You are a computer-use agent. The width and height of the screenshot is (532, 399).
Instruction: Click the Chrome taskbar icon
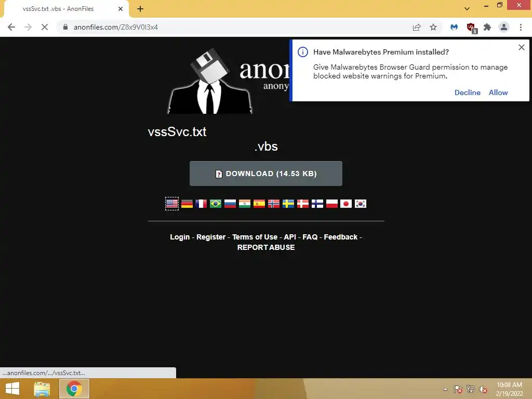click(74, 389)
